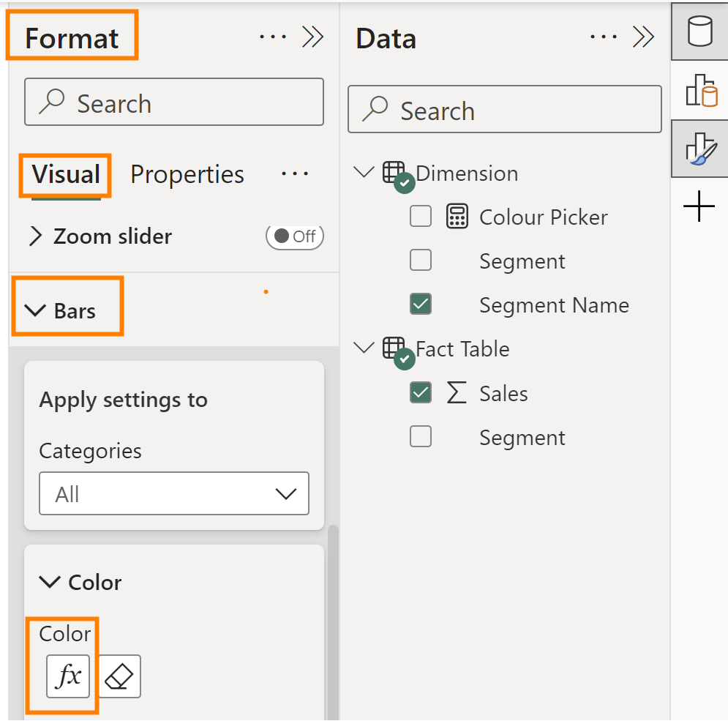Open the Data pane cylinder icon
Viewport: 728px width, 721px height.
coord(699,33)
